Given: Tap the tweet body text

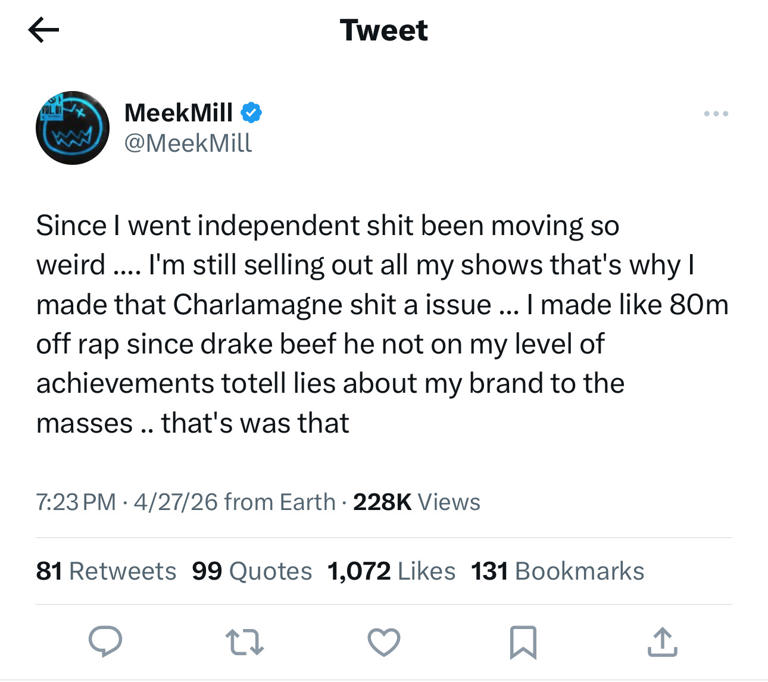Looking at the screenshot, I should click(380, 324).
